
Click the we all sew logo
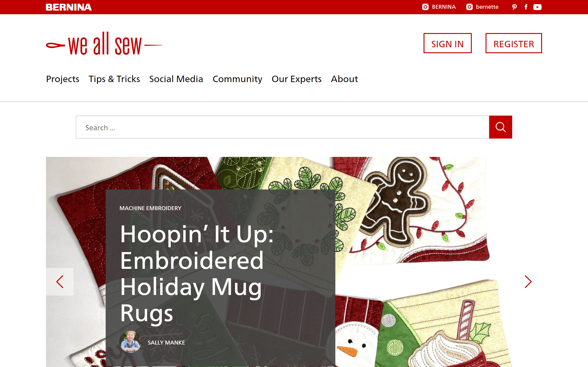[x=104, y=44]
